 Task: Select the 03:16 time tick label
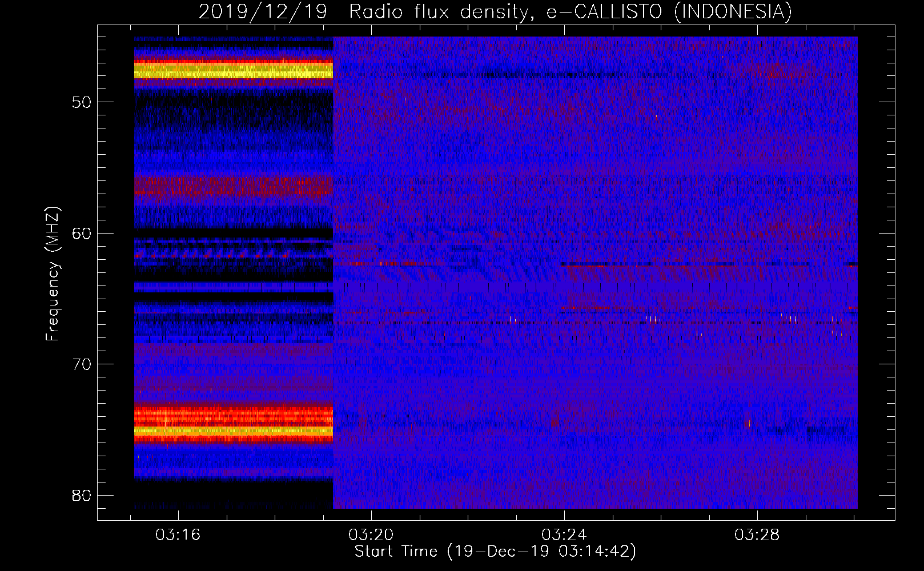pos(178,535)
